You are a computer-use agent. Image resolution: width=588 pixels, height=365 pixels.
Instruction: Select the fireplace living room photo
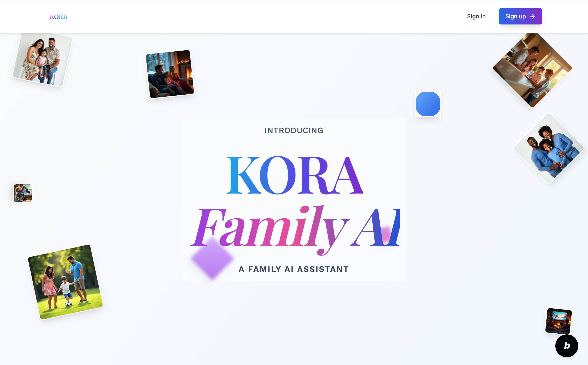[170, 74]
